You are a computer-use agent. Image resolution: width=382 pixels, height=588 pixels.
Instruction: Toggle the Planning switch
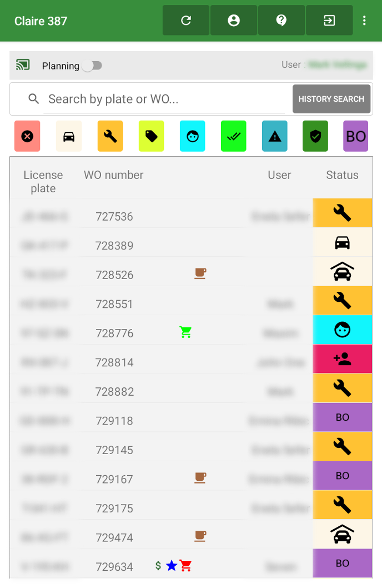tap(92, 66)
